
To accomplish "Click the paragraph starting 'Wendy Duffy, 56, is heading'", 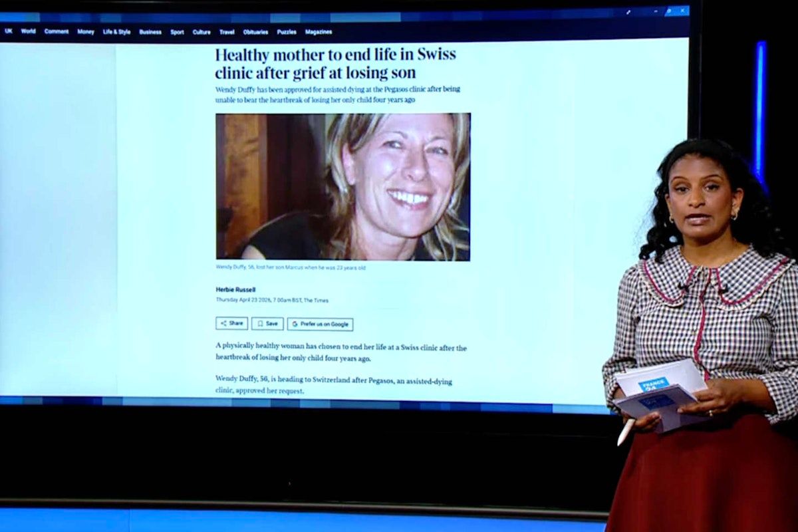I will (x=334, y=385).
